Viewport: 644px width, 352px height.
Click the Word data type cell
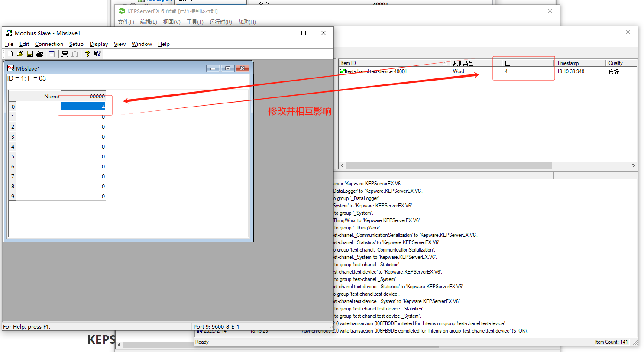coord(458,71)
